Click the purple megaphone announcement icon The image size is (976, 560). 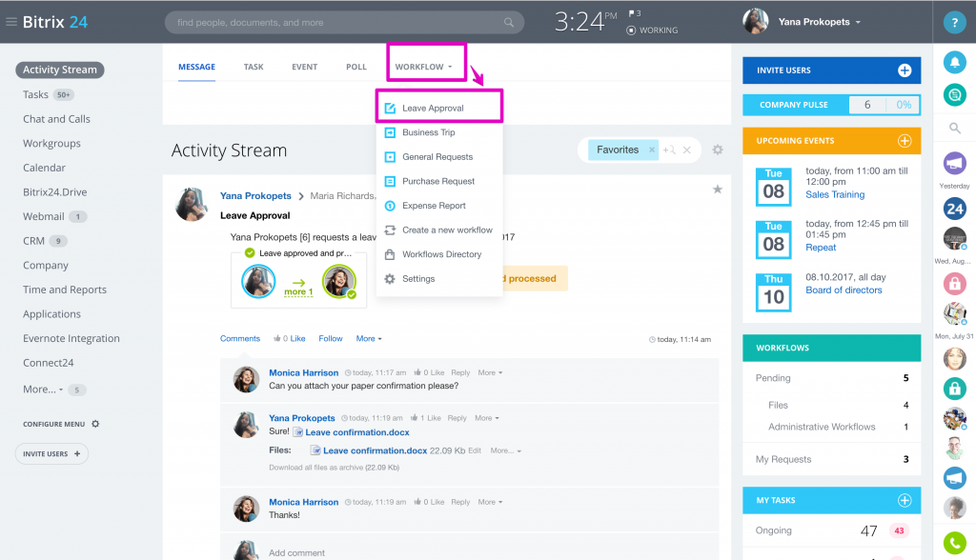954,163
